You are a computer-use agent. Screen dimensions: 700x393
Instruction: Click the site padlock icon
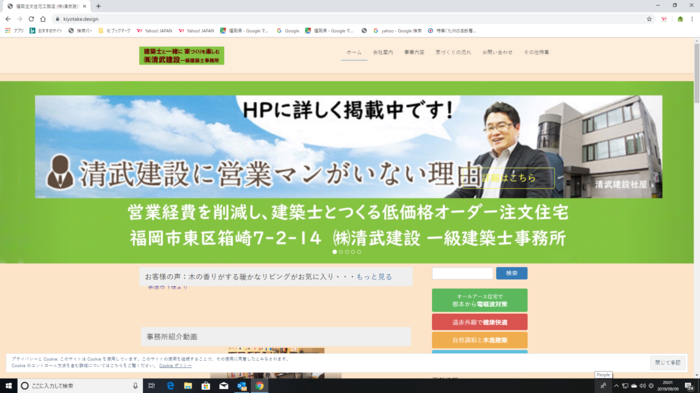(x=58, y=19)
